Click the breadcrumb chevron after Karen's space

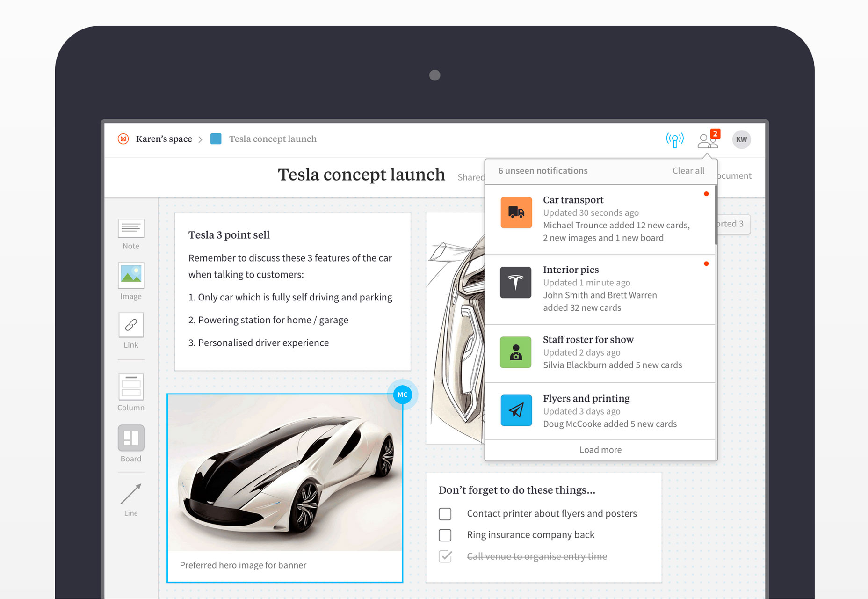[x=200, y=139]
